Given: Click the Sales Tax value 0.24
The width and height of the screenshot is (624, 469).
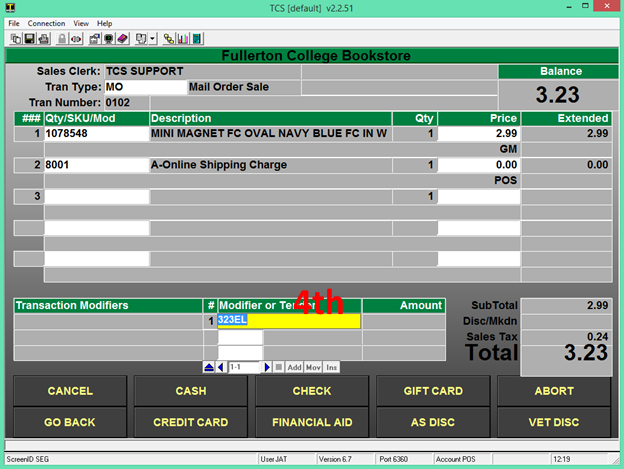Looking at the screenshot, I should (x=566, y=337).
